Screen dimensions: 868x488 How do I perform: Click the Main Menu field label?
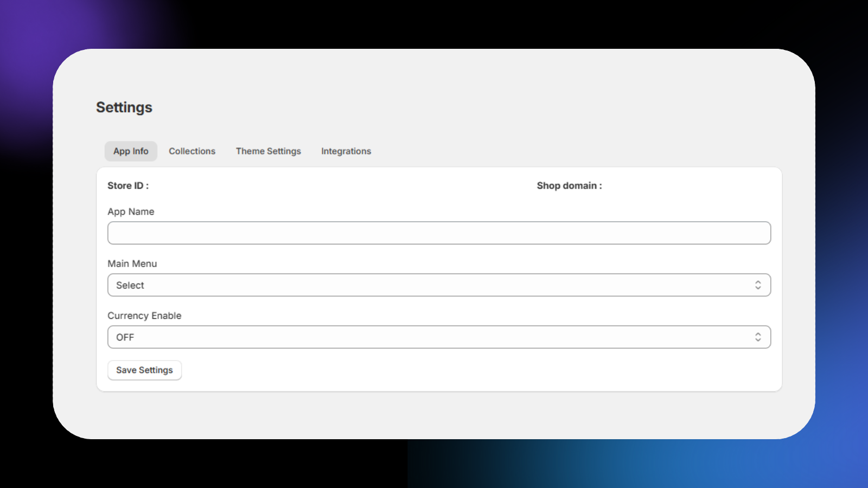click(132, 264)
